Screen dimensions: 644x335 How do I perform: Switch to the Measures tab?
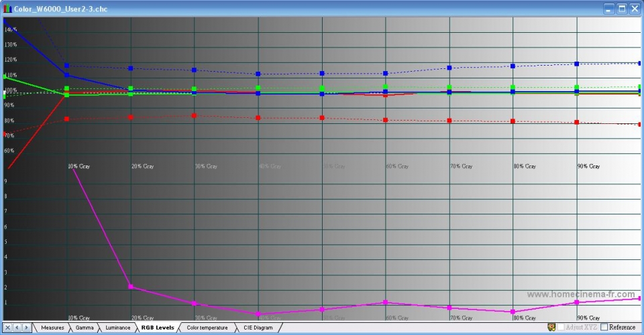(x=52, y=328)
